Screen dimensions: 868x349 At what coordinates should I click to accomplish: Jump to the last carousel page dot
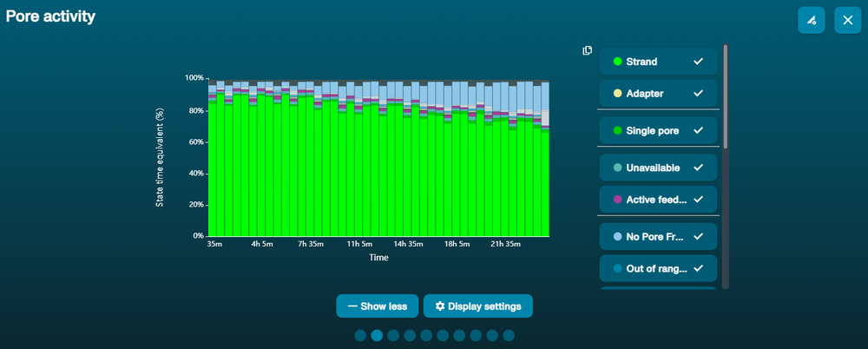[509, 336]
